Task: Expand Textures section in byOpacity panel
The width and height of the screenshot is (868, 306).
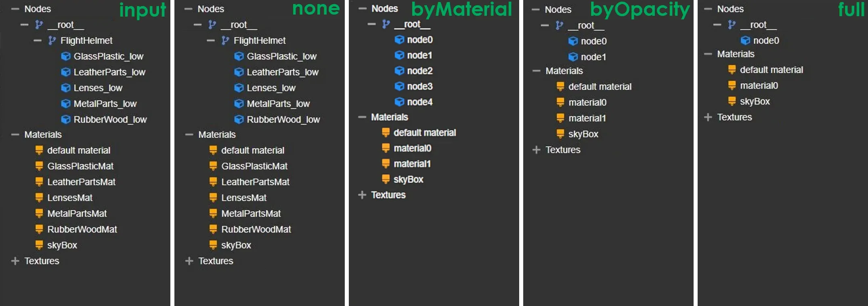Action: [x=536, y=150]
